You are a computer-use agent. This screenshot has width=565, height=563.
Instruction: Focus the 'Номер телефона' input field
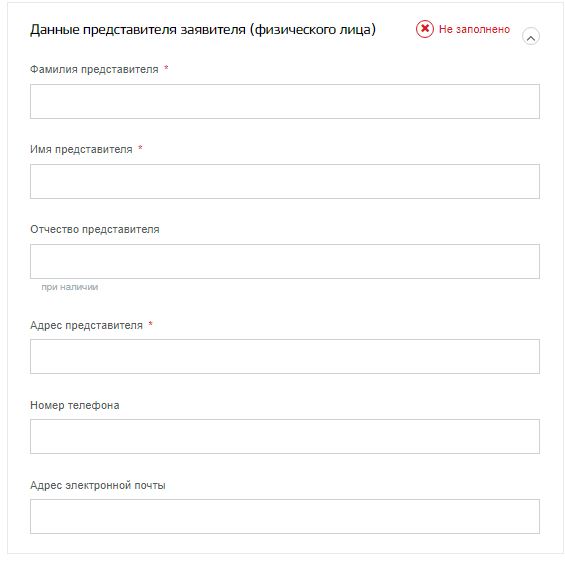tap(285, 436)
